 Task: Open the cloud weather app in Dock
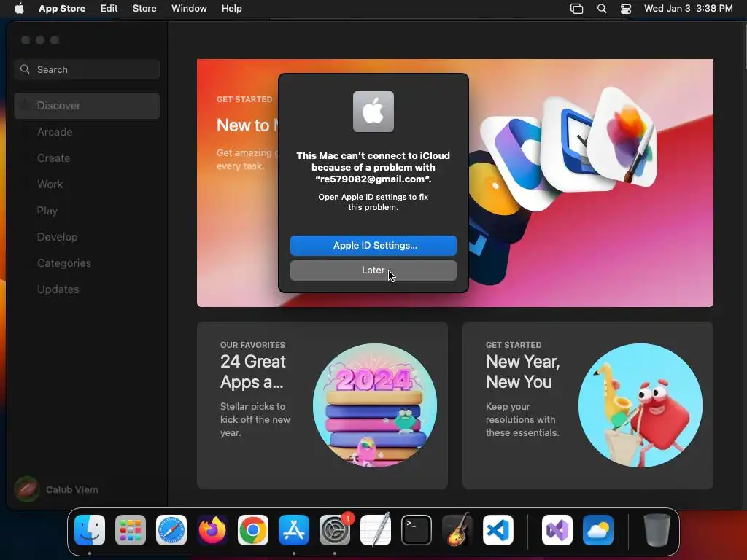coord(598,530)
